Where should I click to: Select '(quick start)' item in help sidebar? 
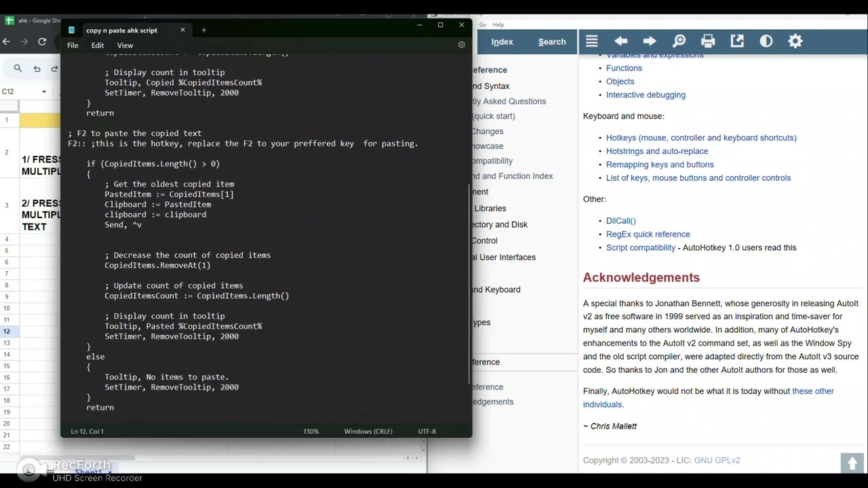click(494, 116)
